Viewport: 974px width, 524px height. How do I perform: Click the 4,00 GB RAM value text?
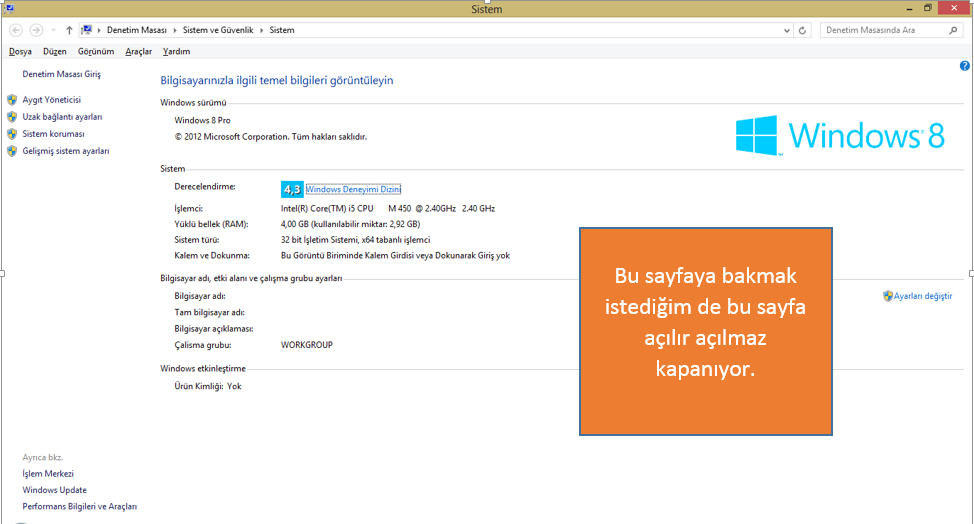coord(350,224)
